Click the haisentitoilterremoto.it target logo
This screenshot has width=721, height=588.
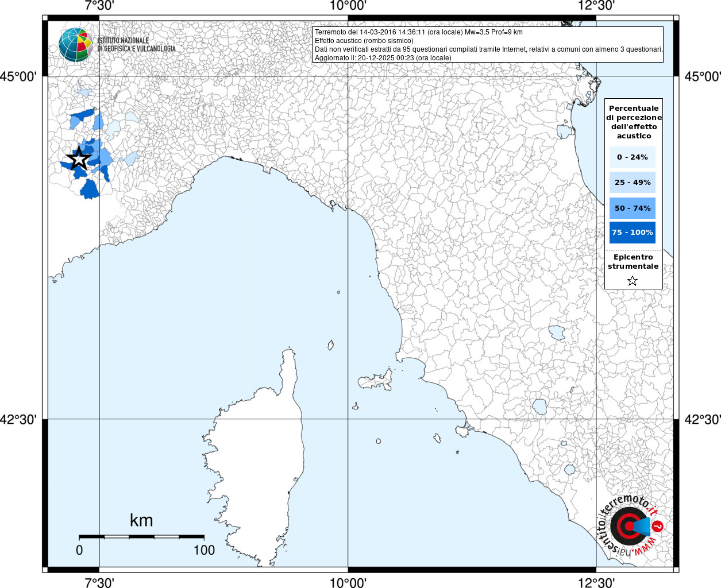coord(631,526)
